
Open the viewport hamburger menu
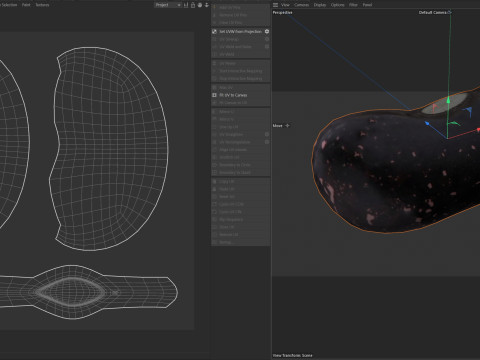[275, 5]
